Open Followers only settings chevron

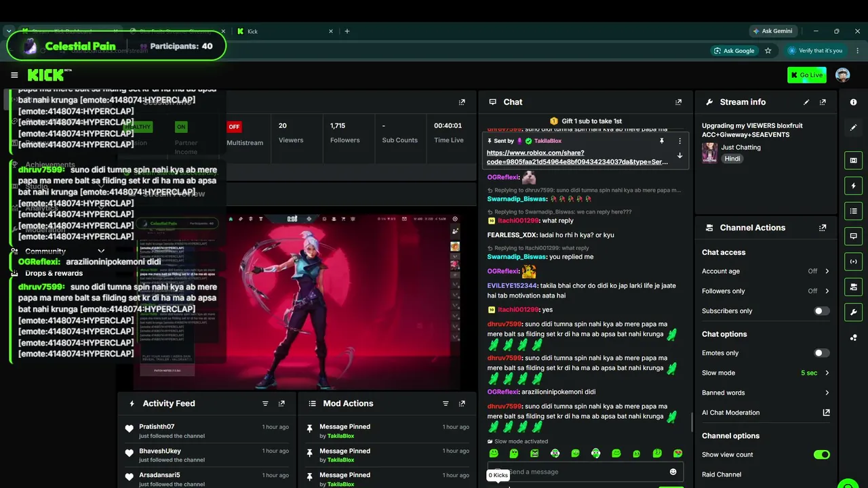click(827, 291)
